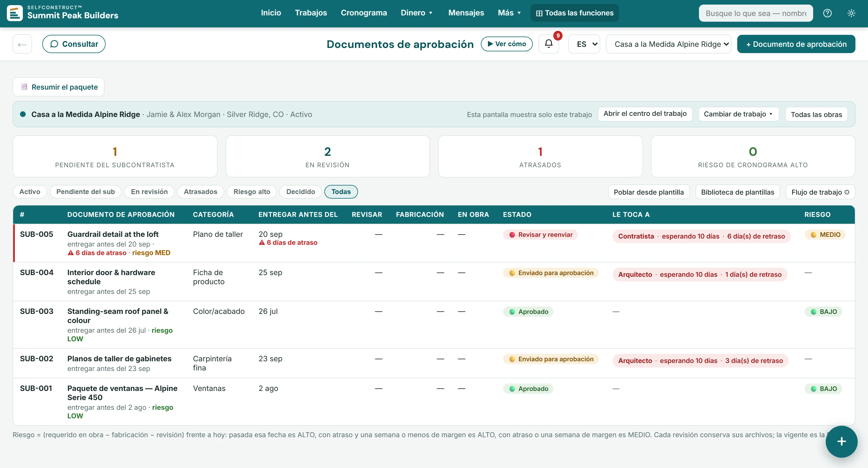Click the search field in the top bar
This screenshot has width=868, height=468.
756,13
